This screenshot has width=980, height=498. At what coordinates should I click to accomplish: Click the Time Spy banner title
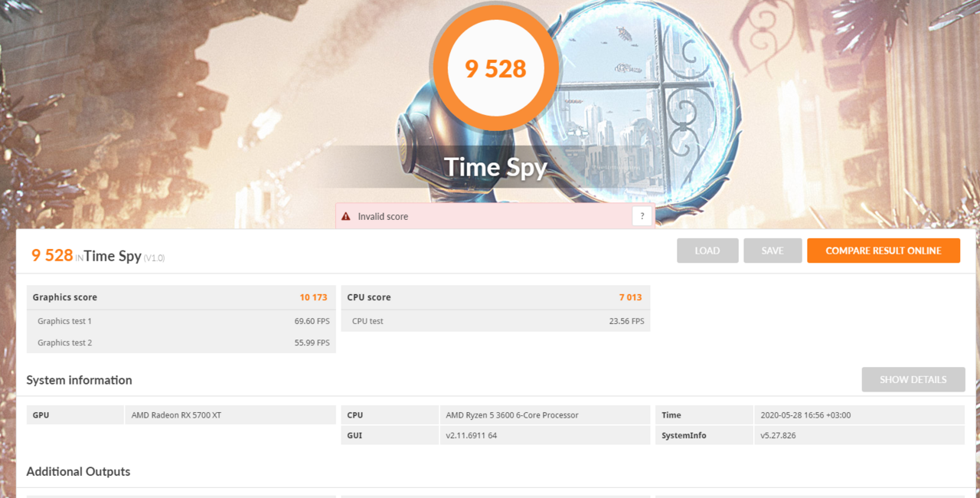[495, 166]
